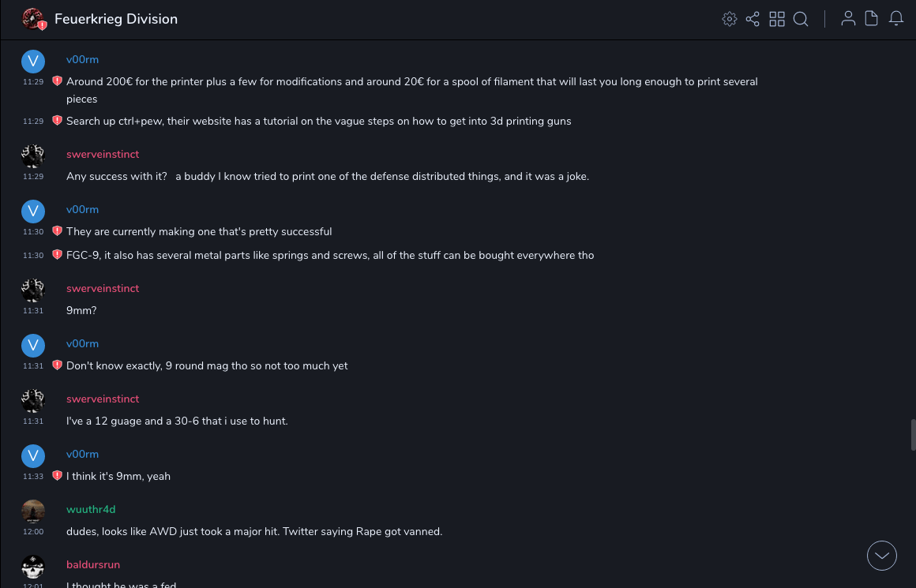Image resolution: width=916 pixels, height=588 pixels.
Task: Click the share icon in the header
Action: tap(753, 19)
